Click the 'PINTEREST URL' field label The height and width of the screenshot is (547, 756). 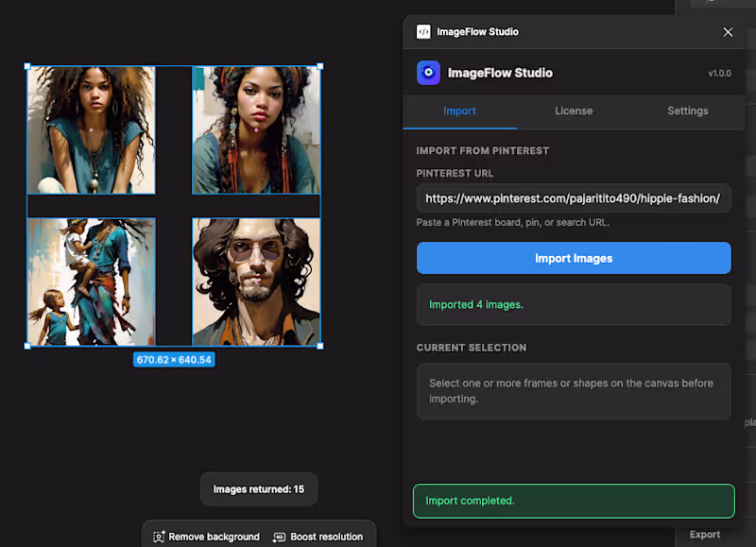click(x=455, y=174)
